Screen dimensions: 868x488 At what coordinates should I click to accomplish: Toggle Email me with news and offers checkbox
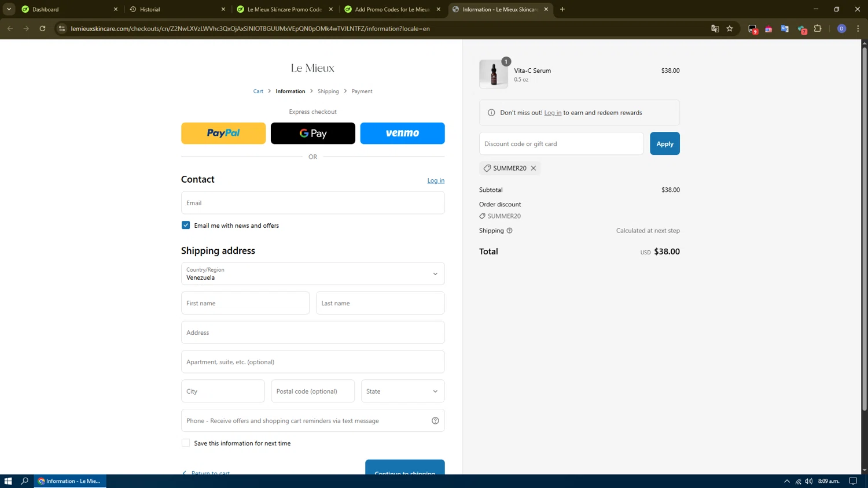coord(186,225)
